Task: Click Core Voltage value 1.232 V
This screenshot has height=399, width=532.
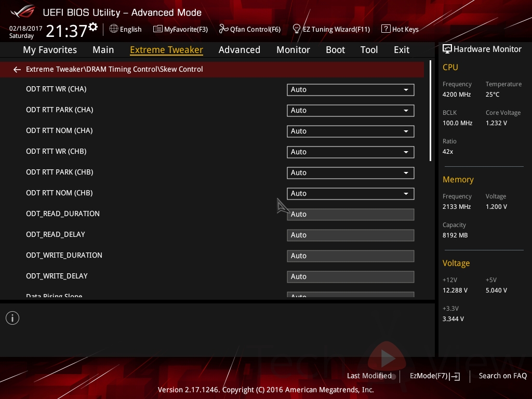Action: coord(496,123)
